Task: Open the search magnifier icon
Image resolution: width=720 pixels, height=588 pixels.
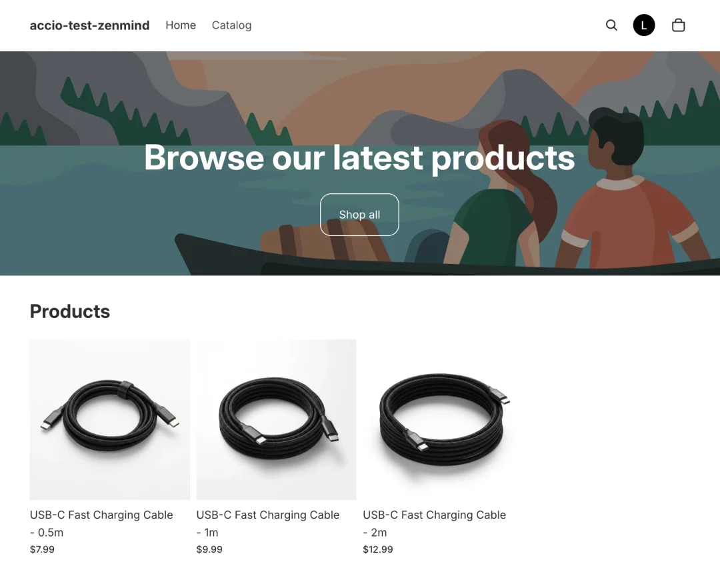Action: point(611,25)
